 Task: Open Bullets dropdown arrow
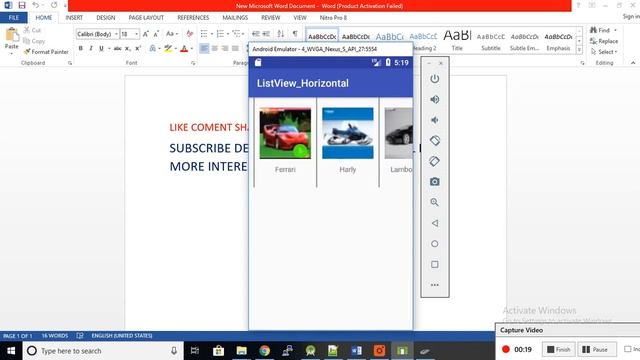tap(211, 34)
